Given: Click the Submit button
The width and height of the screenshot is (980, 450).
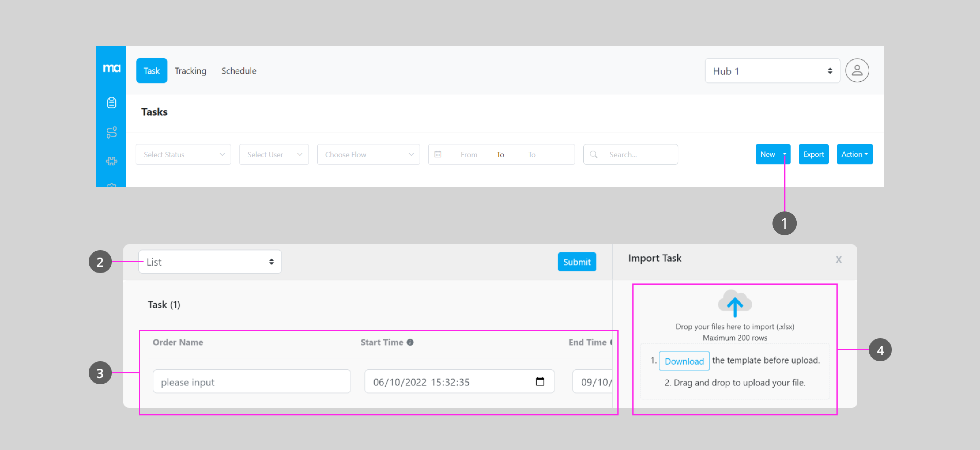Looking at the screenshot, I should (576, 262).
